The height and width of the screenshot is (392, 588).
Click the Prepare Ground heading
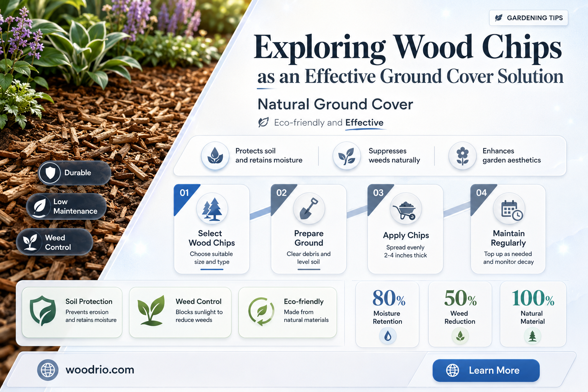[309, 238]
